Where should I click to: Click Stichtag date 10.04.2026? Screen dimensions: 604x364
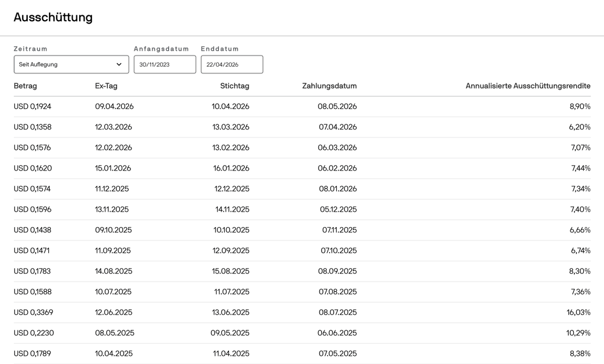(231, 107)
